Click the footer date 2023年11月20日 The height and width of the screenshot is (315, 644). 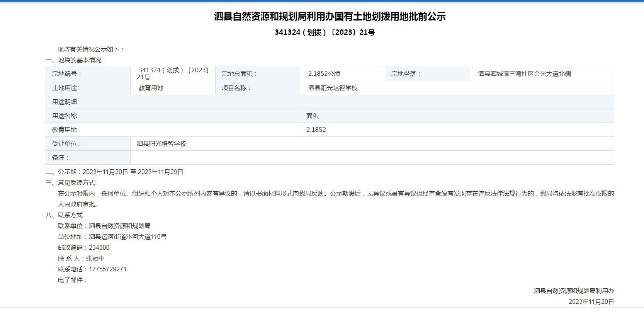[591, 302]
